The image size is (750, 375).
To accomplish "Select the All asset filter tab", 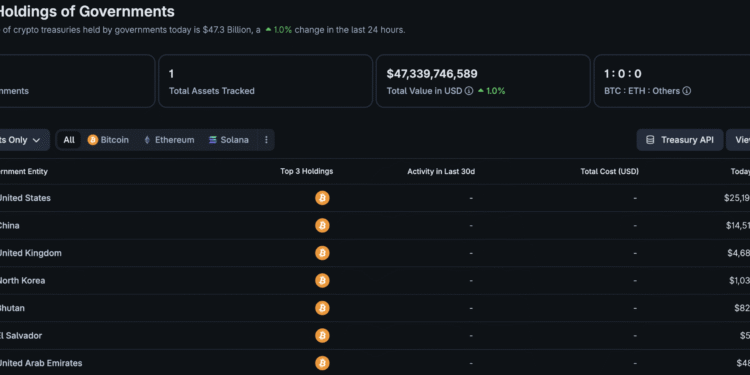I will pos(69,140).
